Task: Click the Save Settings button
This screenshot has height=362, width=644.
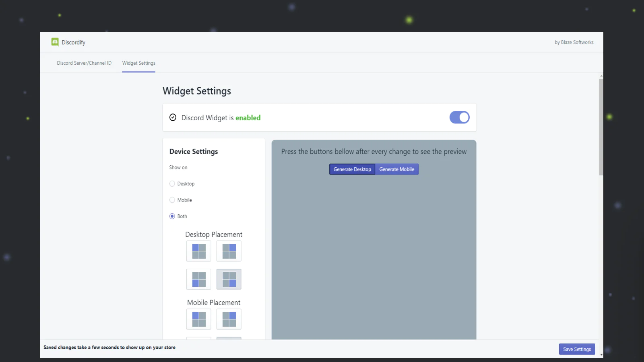Action: pos(577,349)
